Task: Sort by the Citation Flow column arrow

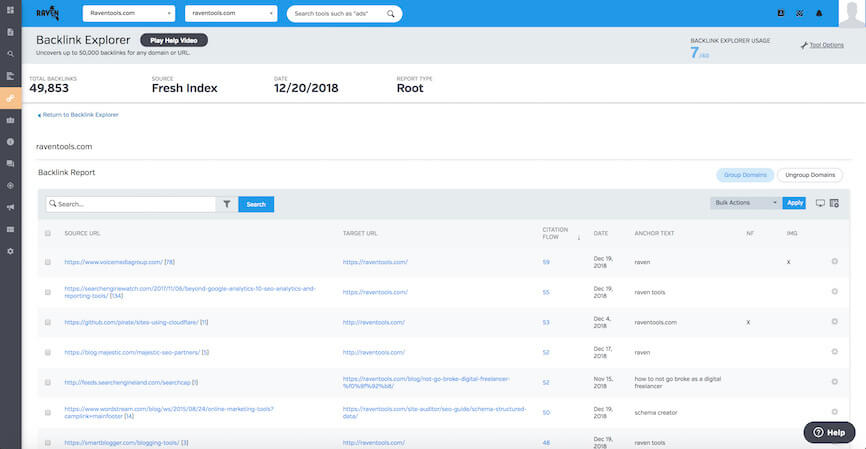Action: pos(579,237)
